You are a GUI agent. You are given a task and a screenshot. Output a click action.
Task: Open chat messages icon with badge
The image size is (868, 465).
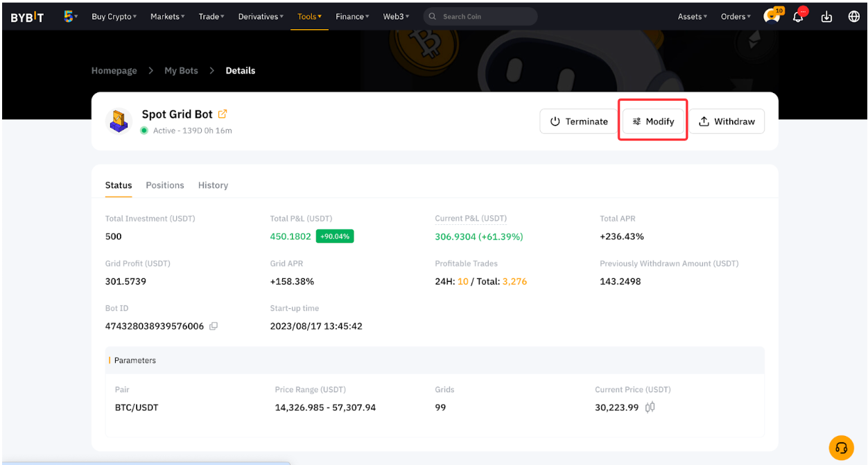[772, 17]
